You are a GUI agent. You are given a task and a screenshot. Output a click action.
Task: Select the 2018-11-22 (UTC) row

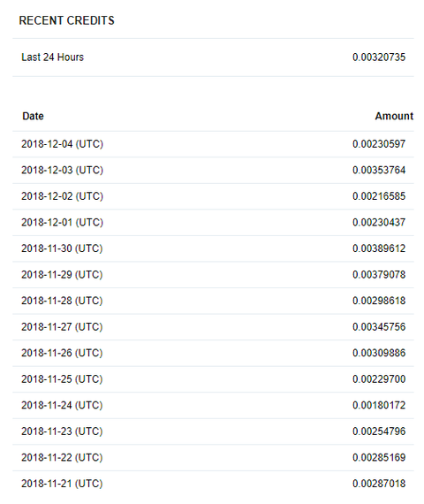[213, 458]
